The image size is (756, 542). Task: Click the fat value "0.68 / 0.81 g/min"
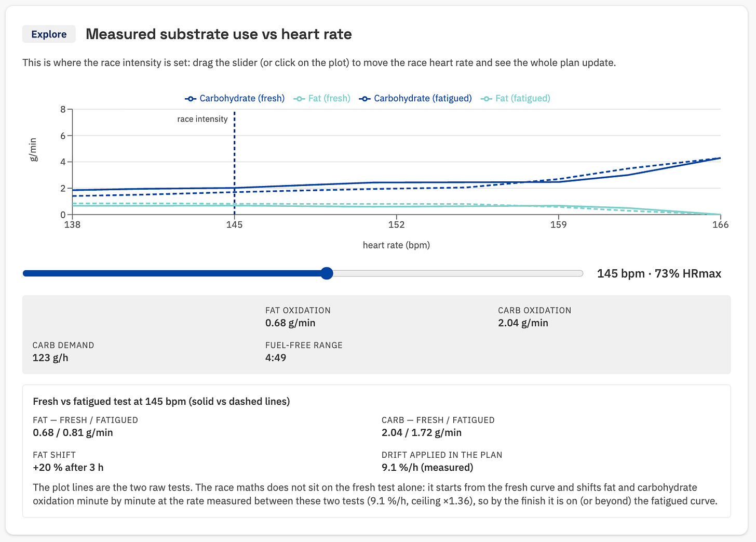[x=73, y=432]
